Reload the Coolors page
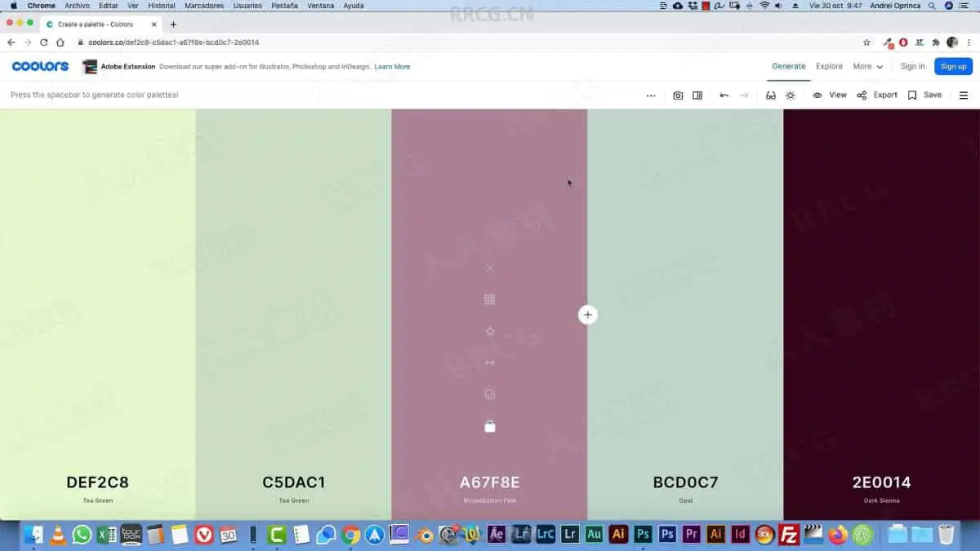This screenshot has width=980, height=551. click(x=43, y=42)
